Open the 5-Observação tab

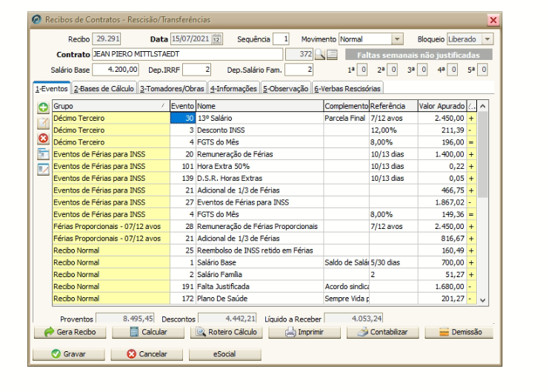[x=285, y=88]
